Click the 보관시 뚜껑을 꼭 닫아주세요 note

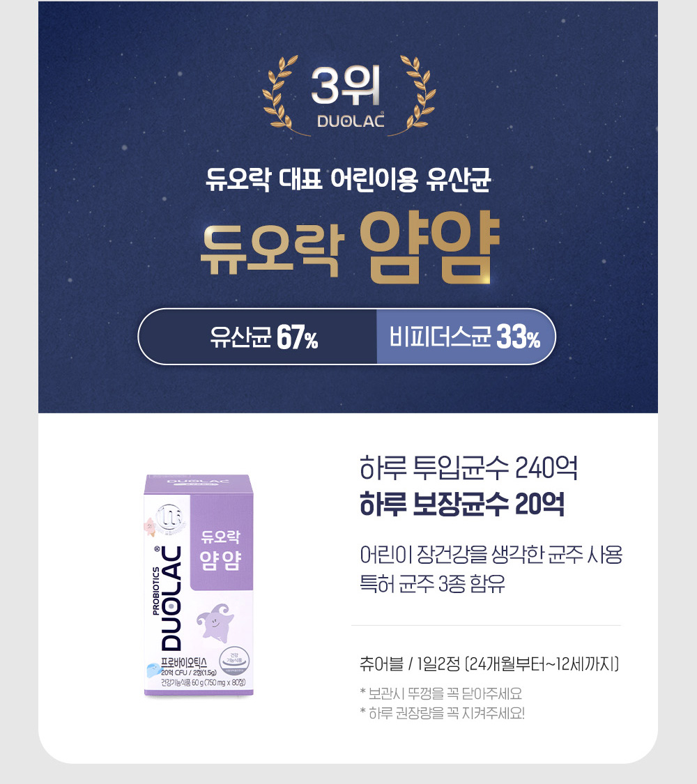[441, 693]
